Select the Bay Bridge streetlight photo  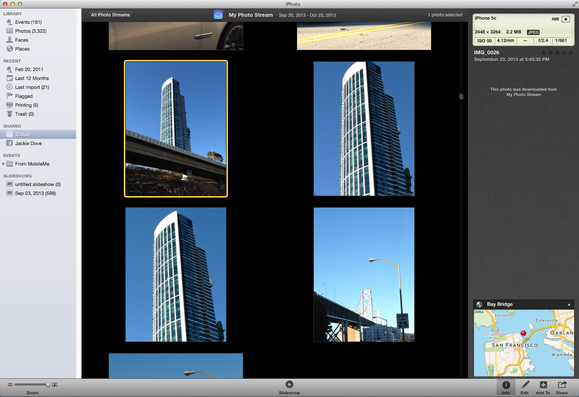364,274
